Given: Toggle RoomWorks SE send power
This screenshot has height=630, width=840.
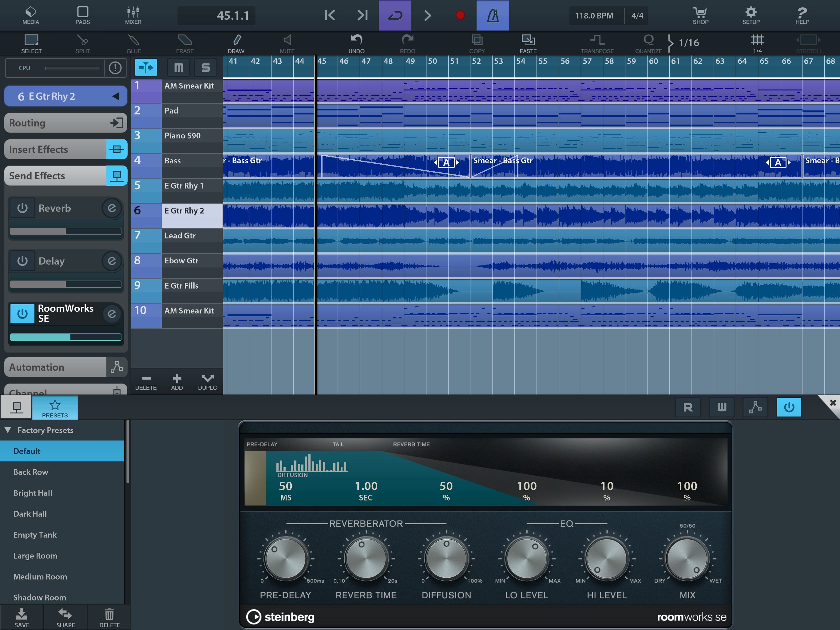Looking at the screenshot, I should pyautogui.click(x=22, y=313).
